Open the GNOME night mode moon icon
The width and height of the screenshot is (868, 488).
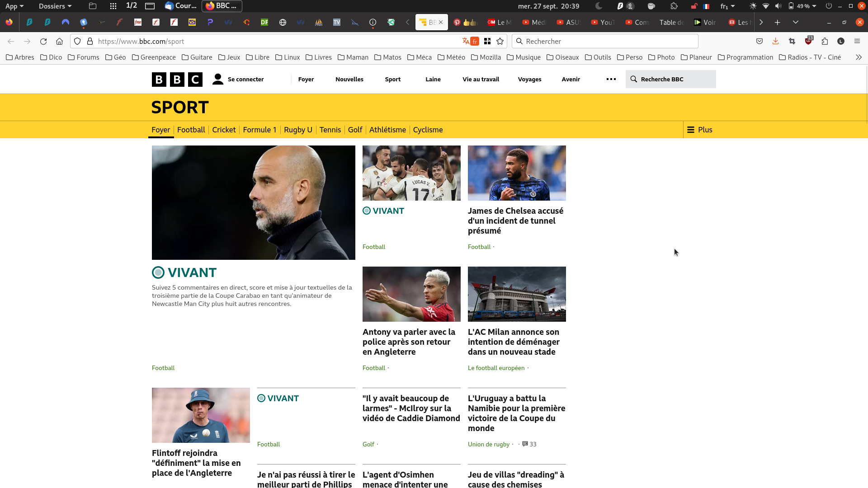(599, 6)
